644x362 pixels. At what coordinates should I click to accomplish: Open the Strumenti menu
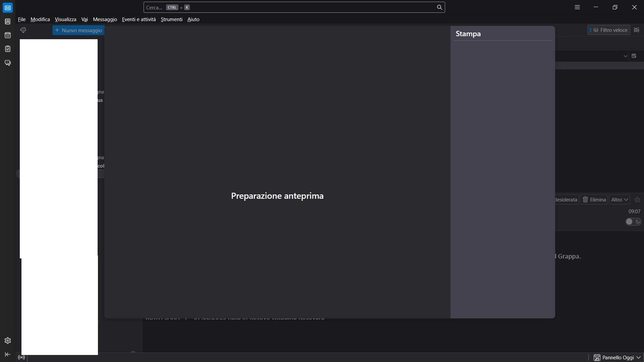[171, 19]
